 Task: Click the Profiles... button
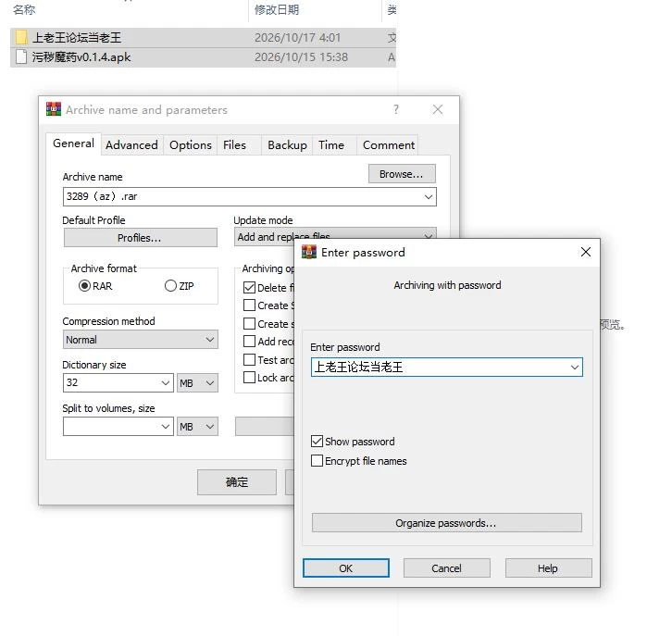140,237
